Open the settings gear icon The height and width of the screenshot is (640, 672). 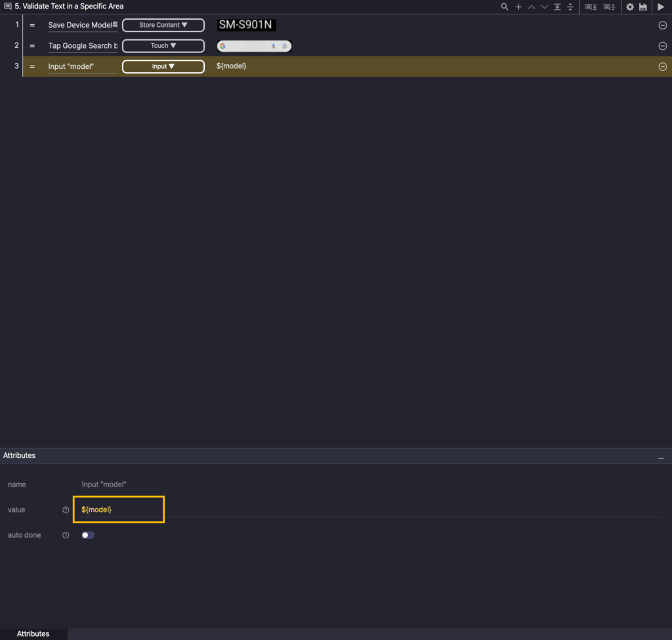click(630, 7)
